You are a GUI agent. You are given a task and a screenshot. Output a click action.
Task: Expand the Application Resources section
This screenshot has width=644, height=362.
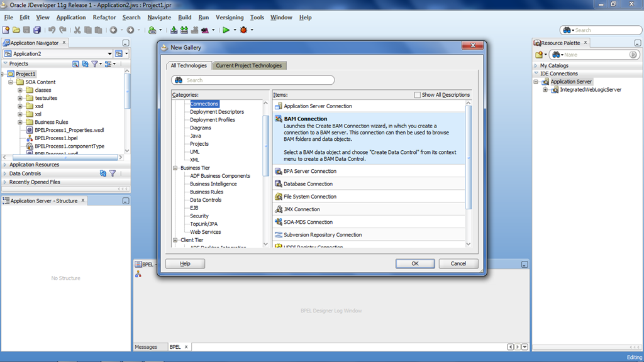coord(6,165)
